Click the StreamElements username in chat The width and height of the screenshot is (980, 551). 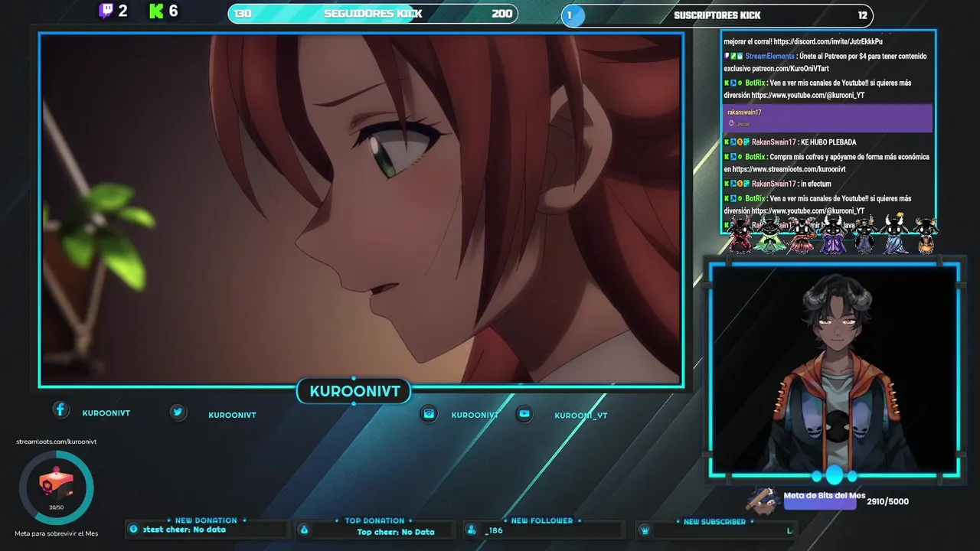(x=769, y=57)
